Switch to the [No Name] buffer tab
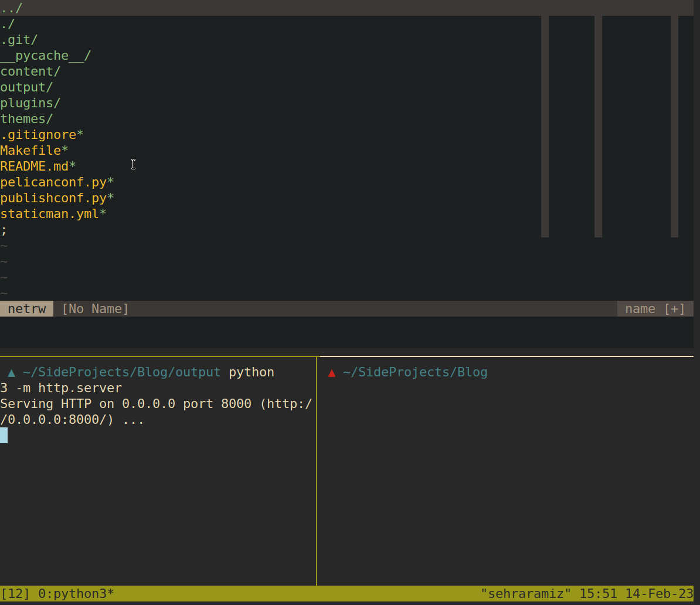The width and height of the screenshot is (700, 605). click(x=94, y=308)
